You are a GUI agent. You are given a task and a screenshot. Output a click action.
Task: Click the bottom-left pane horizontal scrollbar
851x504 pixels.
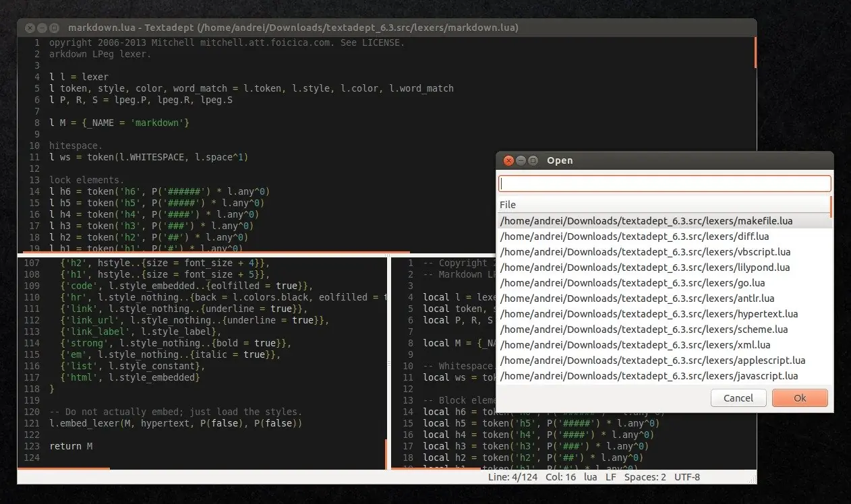(x=63, y=468)
